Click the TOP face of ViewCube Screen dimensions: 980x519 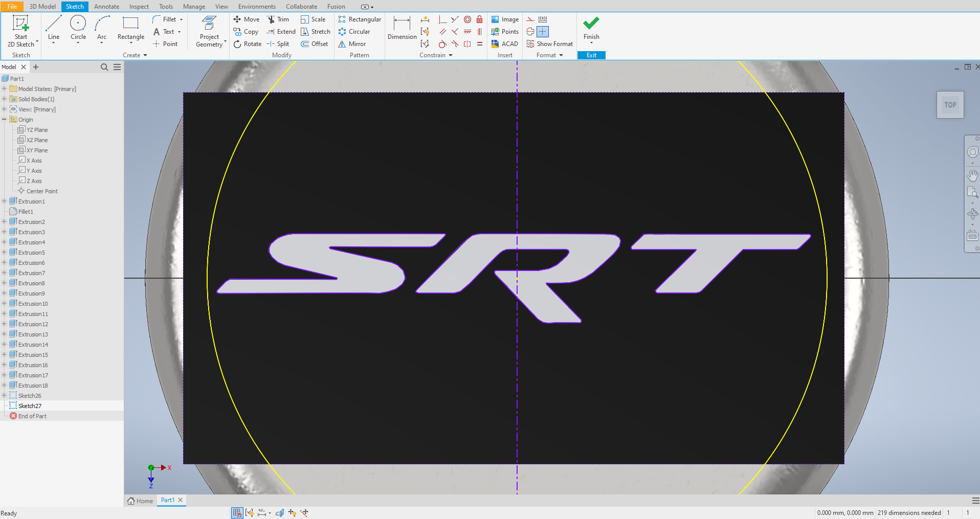(x=950, y=105)
